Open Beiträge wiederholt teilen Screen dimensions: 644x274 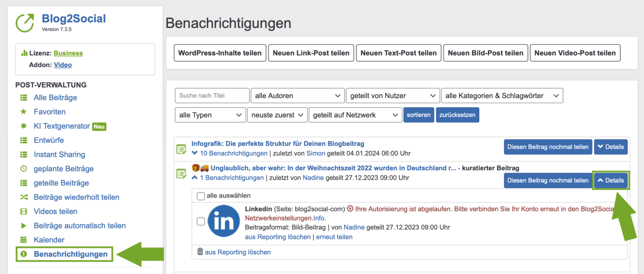77,197
